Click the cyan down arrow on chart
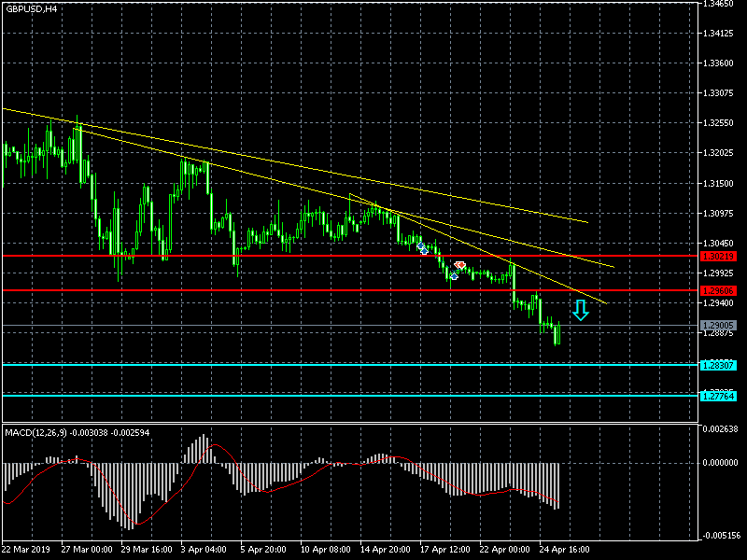The image size is (747, 560). 581,311
